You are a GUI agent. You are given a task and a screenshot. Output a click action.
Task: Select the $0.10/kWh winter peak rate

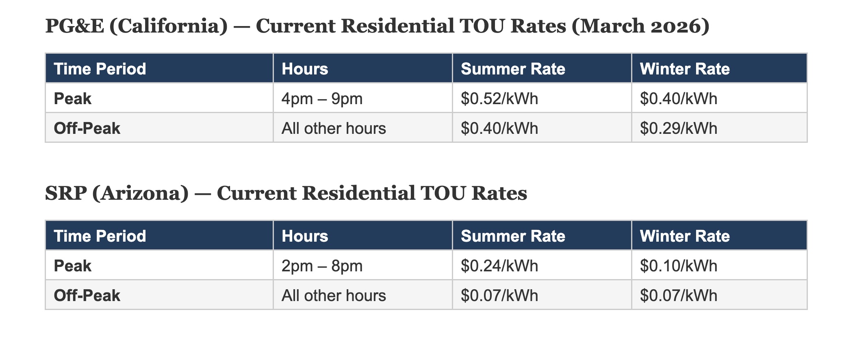click(679, 266)
